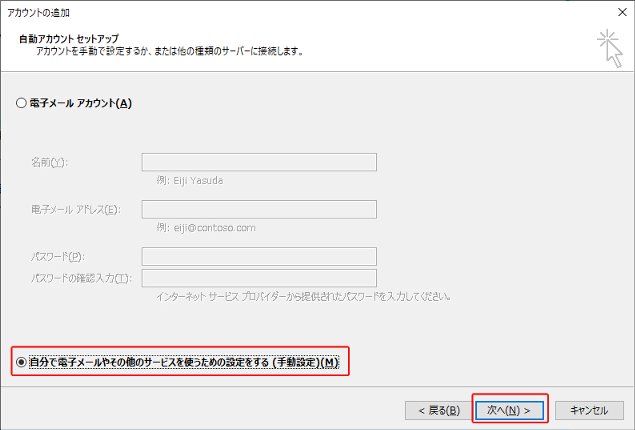Click the wizard cursor icon in the header

(x=608, y=47)
